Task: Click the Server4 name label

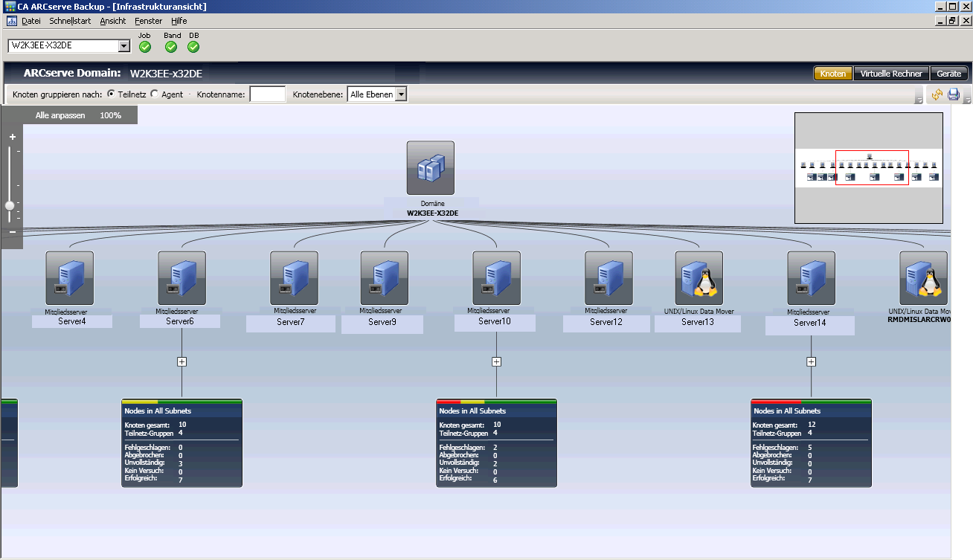Action: click(x=71, y=321)
